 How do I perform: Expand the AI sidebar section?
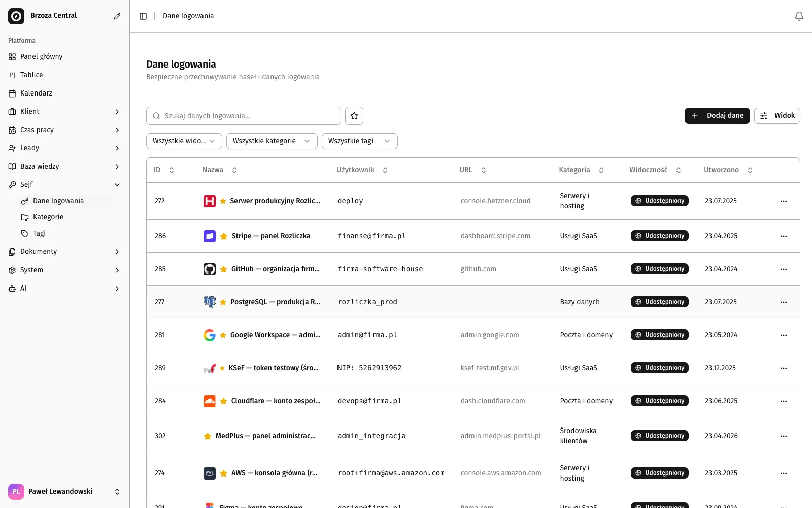pyautogui.click(x=64, y=289)
